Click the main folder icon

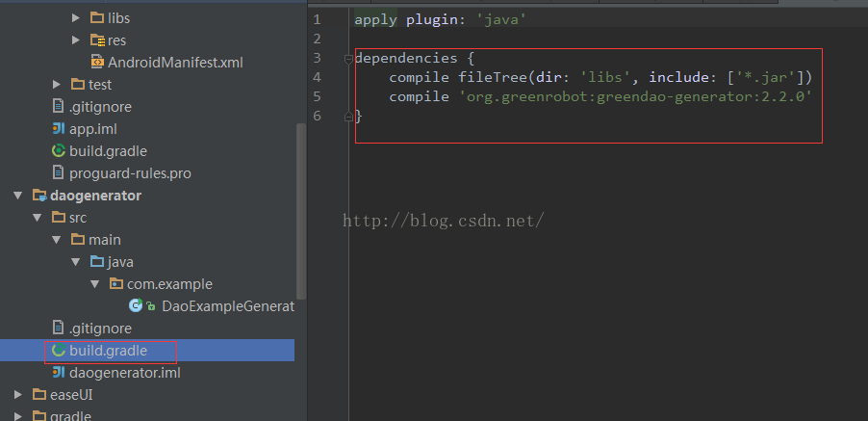tap(78, 240)
